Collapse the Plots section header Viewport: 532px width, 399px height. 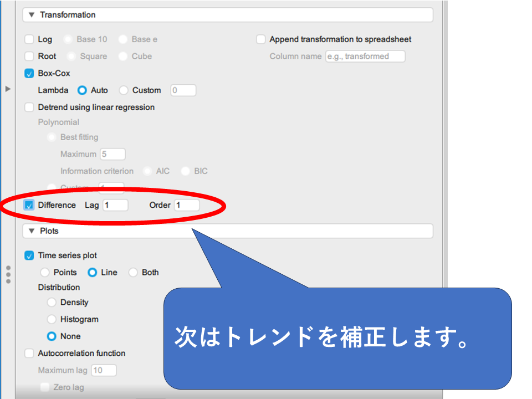(x=30, y=231)
